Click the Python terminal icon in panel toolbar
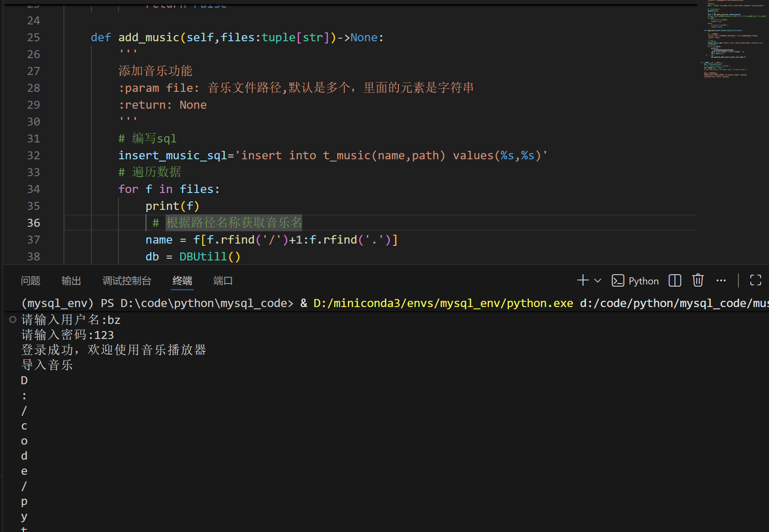The height and width of the screenshot is (532, 769). [618, 280]
